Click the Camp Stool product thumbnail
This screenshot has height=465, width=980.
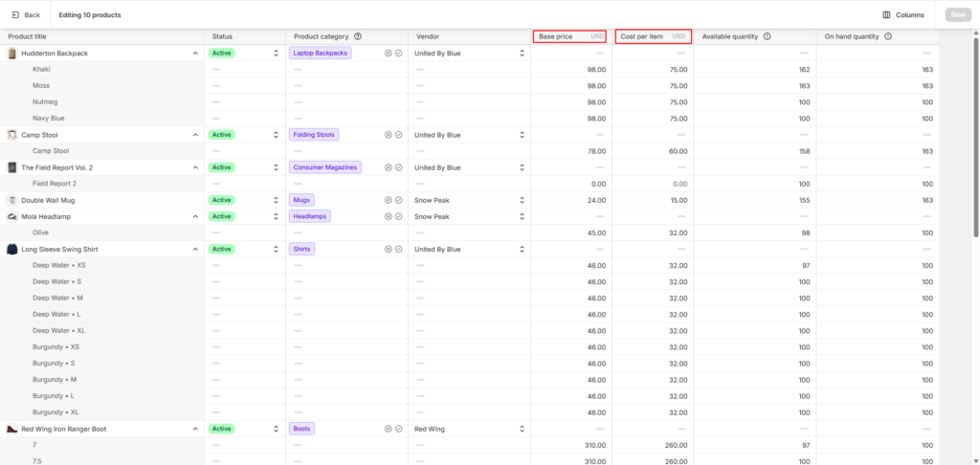[x=11, y=134]
